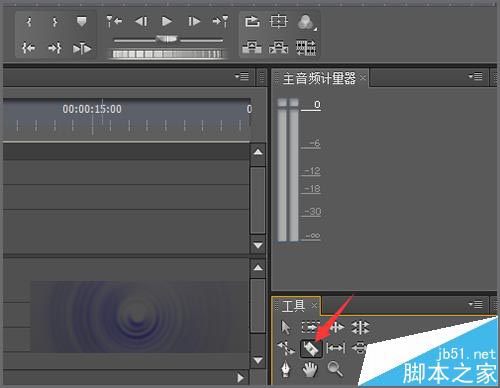Click the 00:00:15:00 mark on time ruler
Image resolution: width=500 pixels, height=388 pixels.
tap(92, 109)
